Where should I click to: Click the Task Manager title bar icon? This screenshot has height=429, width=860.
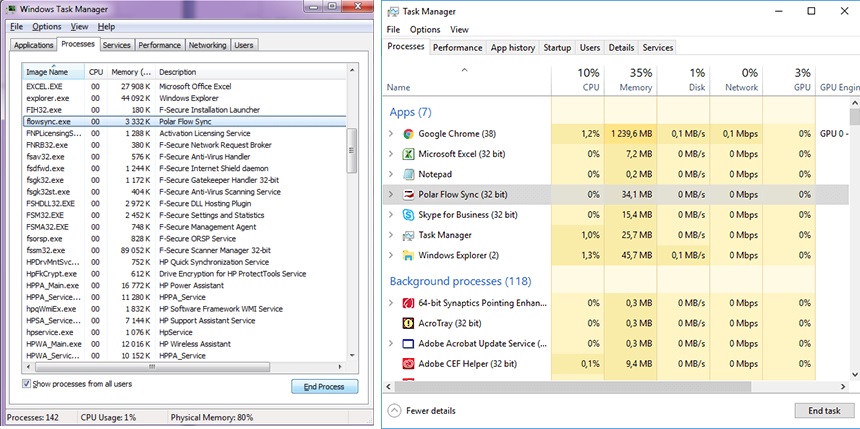click(393, 12)
